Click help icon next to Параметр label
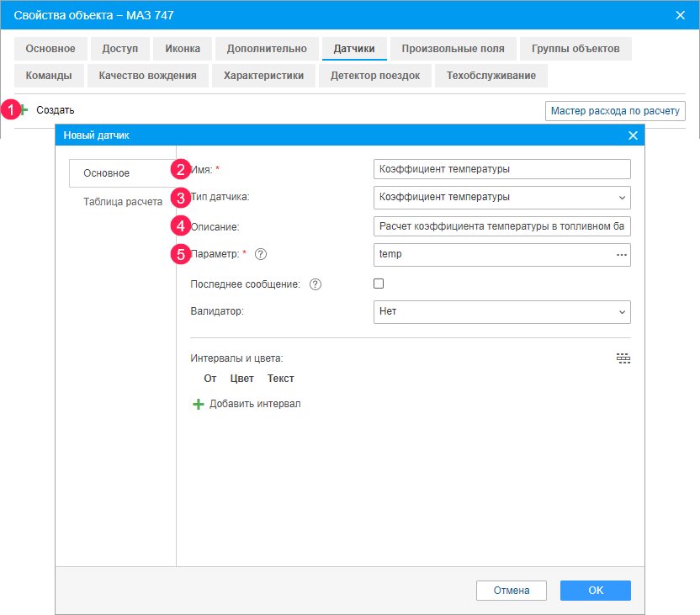Image resolution: width=700 pixels, height=615 pixels. pyautogui.click(x=260, y=254)
